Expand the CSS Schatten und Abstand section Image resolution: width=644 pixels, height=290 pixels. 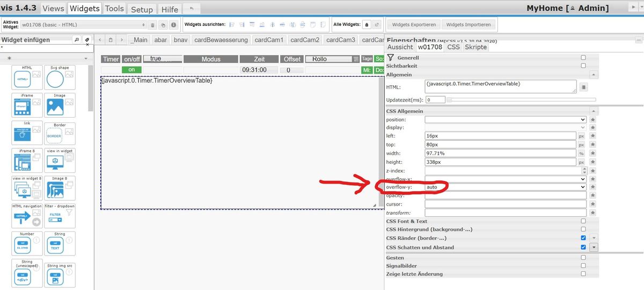pyautogui.click(x=594, y=247)
